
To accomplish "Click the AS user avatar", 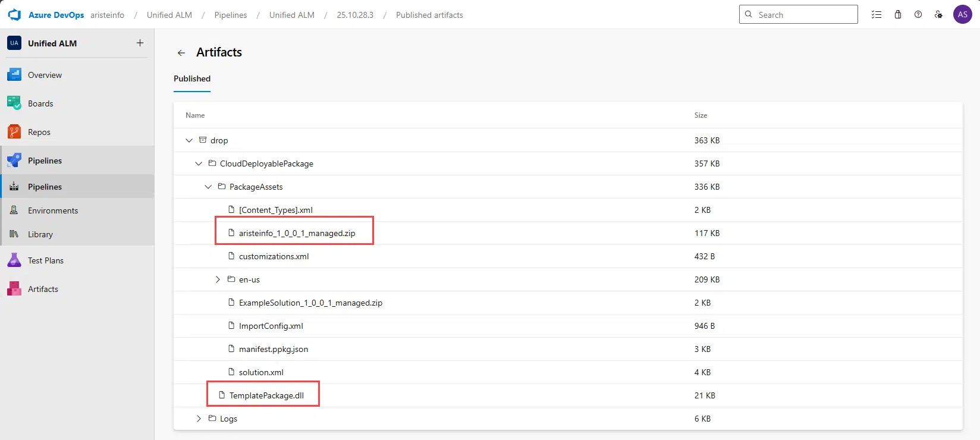I will (962, 15).
